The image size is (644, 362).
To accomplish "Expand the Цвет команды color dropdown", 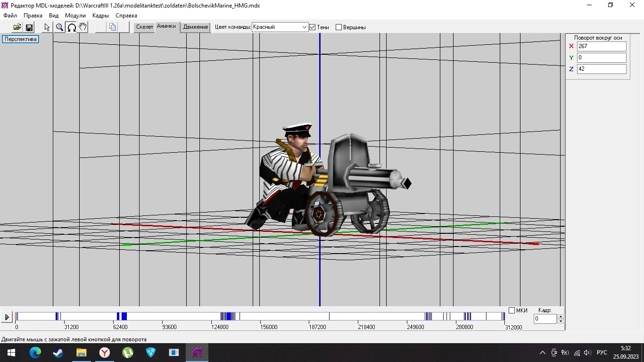I will click(x=304, y=27).
